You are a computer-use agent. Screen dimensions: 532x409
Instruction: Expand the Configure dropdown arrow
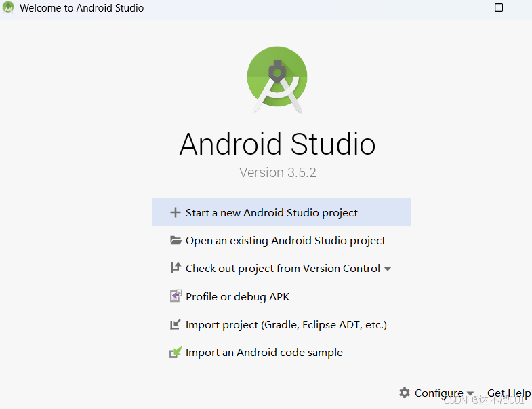pyautogui.click(x=470, y=393)
